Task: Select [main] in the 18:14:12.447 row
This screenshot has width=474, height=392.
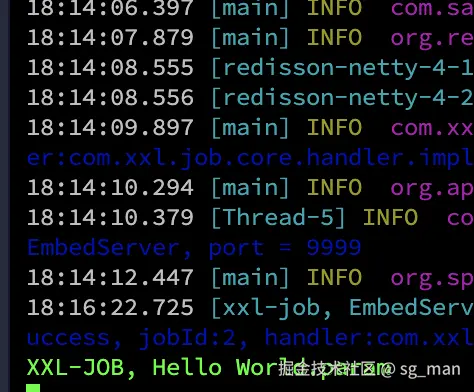Action: tap(250, 278)
